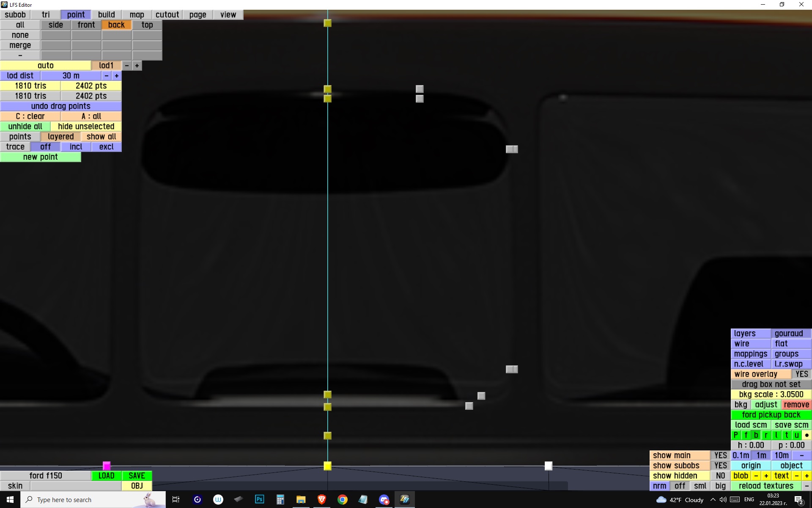Click the Photoshop icon in taskbar
This screenshot has width=812, height=508.
click(x=259, y=500)
